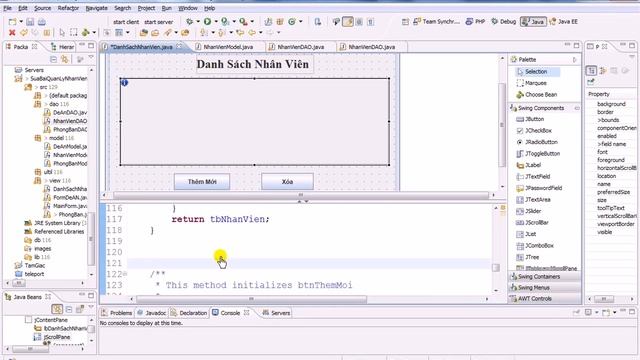
Task: Select JToggleButton component in palette
Action: (x=538, y=153)
